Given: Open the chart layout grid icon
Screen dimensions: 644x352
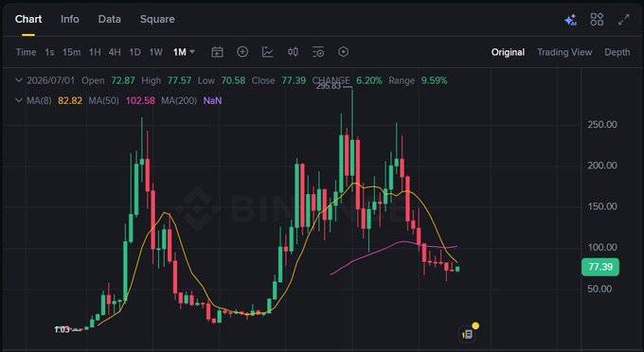Looking at the screenshot, I should tap(597, 19).
